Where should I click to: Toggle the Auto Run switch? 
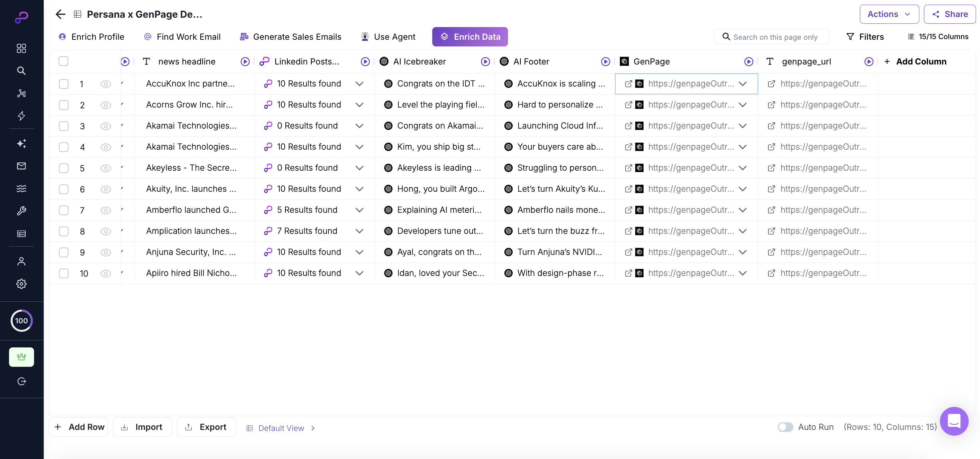point(785,427)
